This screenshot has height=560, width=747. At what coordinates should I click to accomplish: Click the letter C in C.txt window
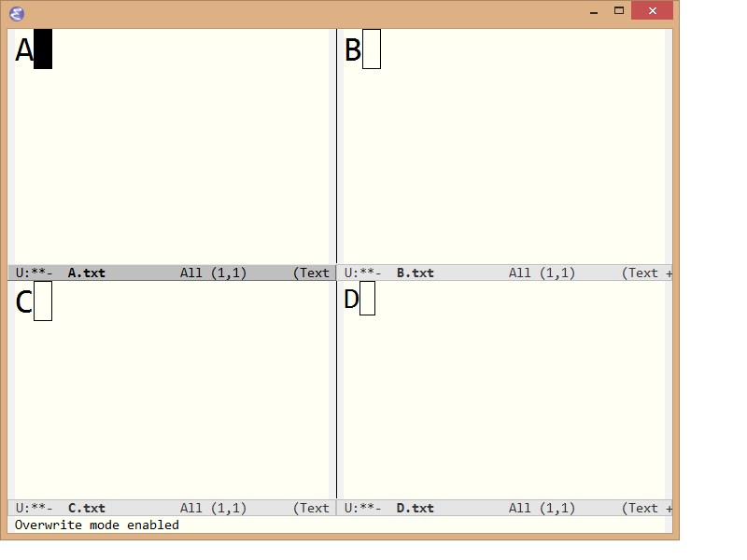click(24, 301)
